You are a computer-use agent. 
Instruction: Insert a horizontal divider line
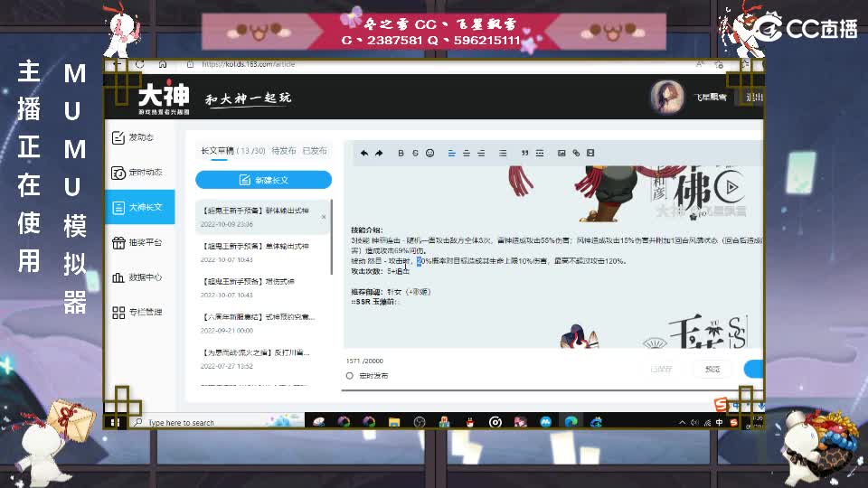coord(540,154)
